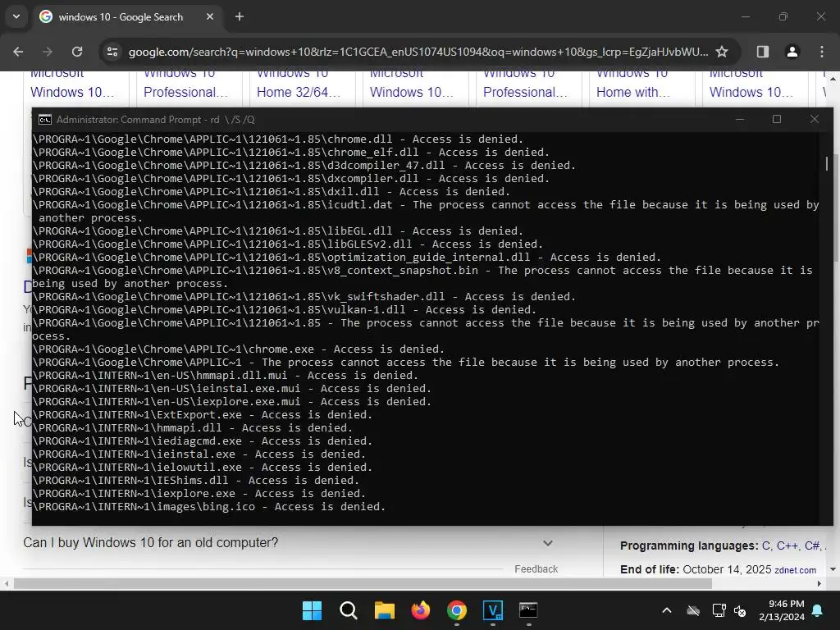
Task: Click the Chrome forward arrow
Action: click(48, 52)
